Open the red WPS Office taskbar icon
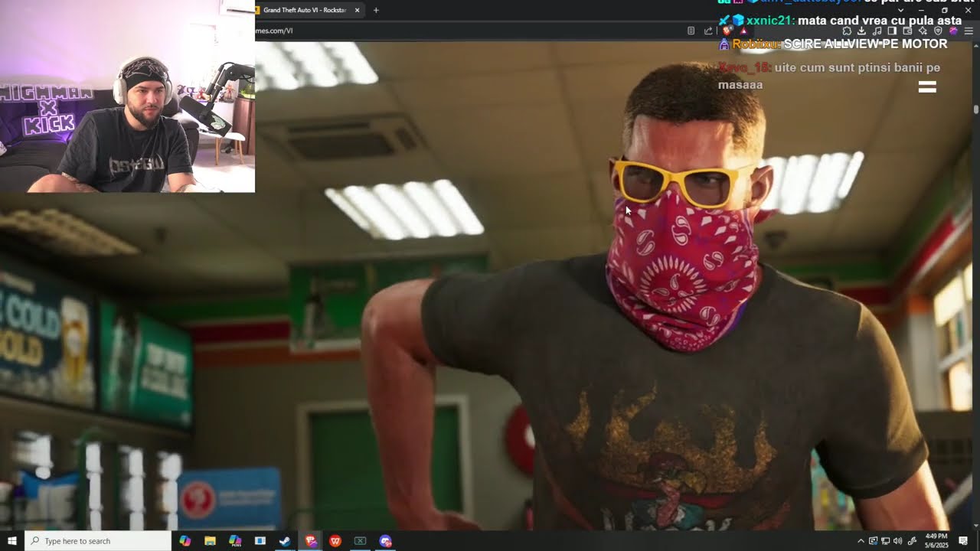 pyautogui.click(x=335, y=541)
